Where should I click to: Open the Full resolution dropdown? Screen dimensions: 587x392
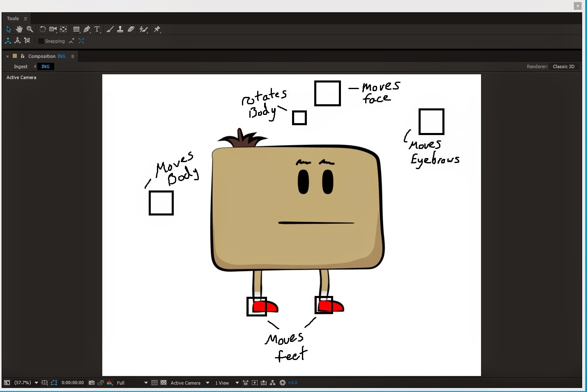point(131,383)
